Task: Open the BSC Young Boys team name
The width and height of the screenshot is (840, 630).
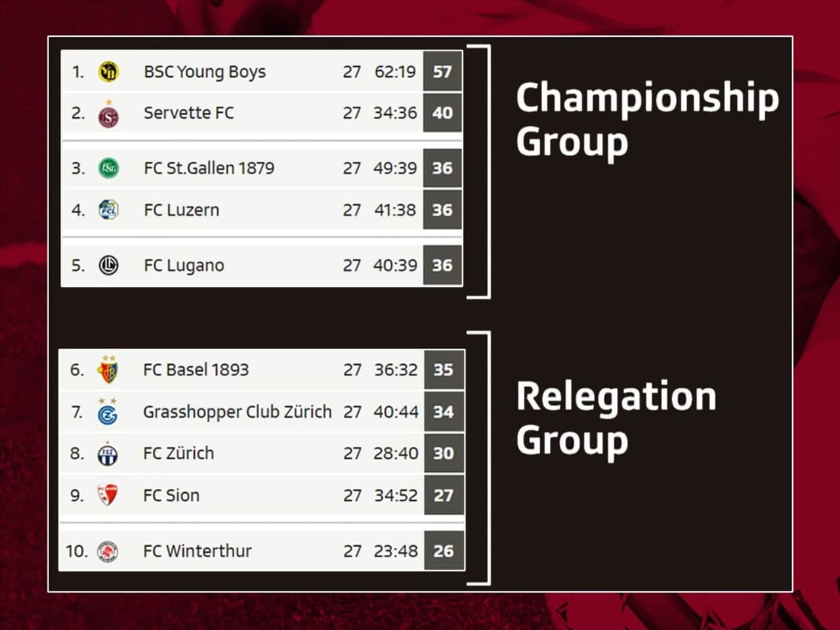Action: 205,72
